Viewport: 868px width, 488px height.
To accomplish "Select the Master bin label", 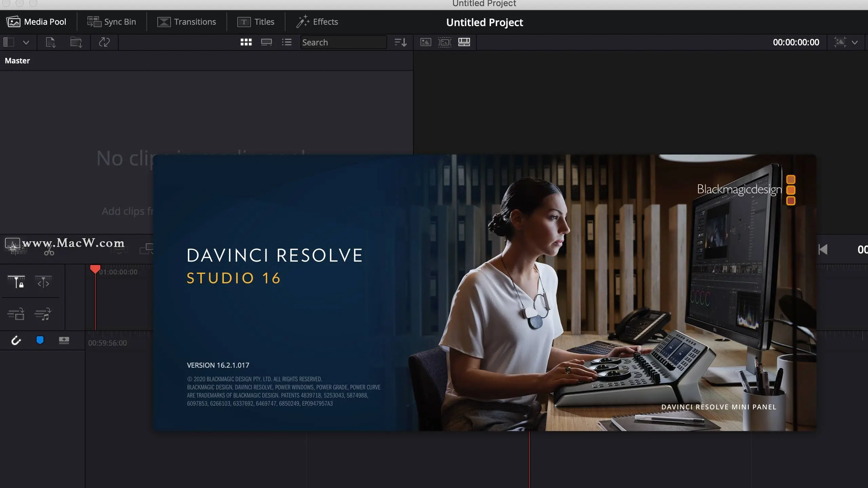I will [17, 61].
